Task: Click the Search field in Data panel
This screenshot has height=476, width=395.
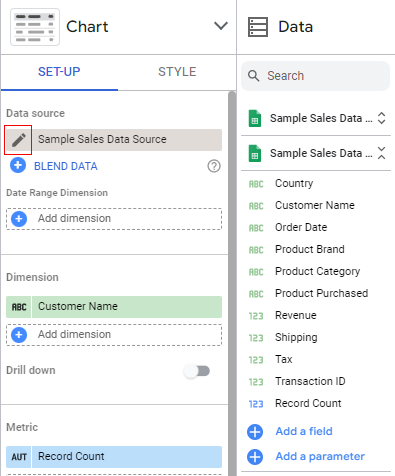Action: [315, 76]
